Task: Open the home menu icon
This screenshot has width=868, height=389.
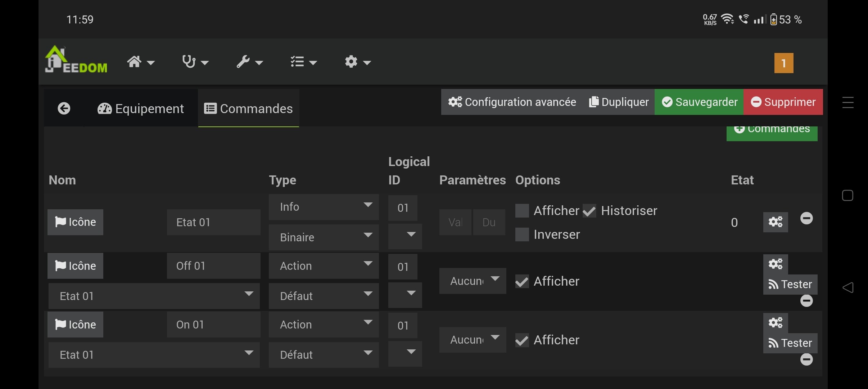Action: pyautogui.click(x=140, y=62)
